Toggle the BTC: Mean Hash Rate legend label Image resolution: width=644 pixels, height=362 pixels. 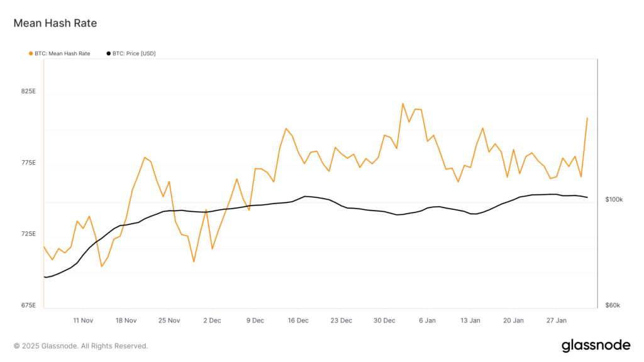coord(62,53)
